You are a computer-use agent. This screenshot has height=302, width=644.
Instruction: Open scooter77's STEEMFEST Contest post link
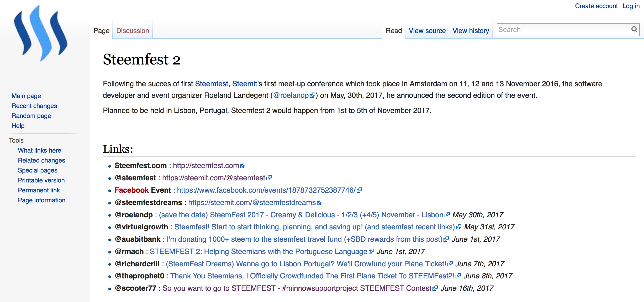point(297,288)
